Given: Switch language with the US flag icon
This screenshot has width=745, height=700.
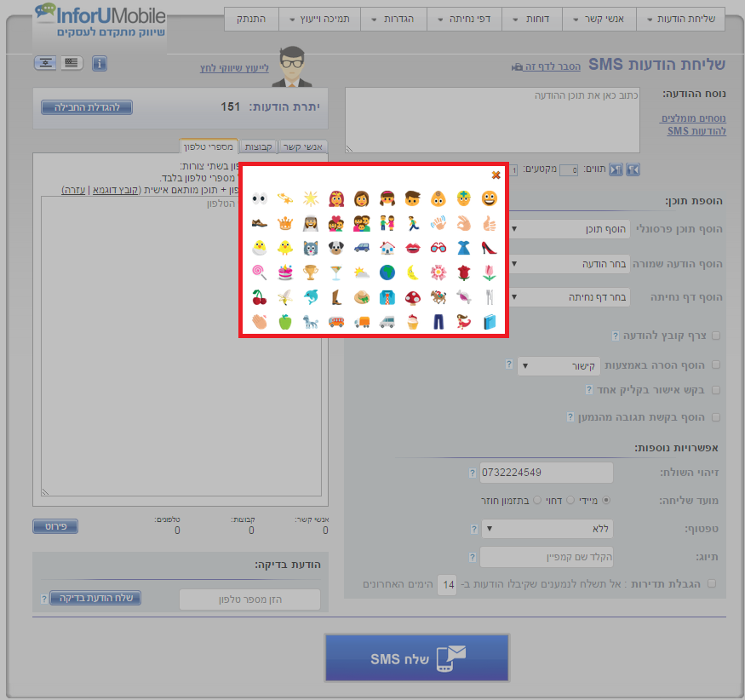Looking at the screenshot, I should point(72,63).
